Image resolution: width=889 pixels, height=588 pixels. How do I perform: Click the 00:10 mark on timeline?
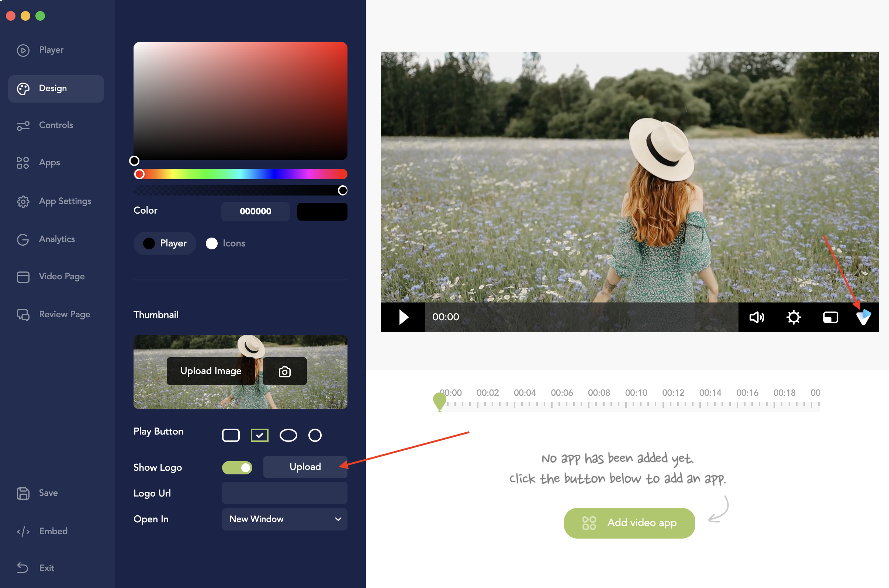click(x=636, y=392)
